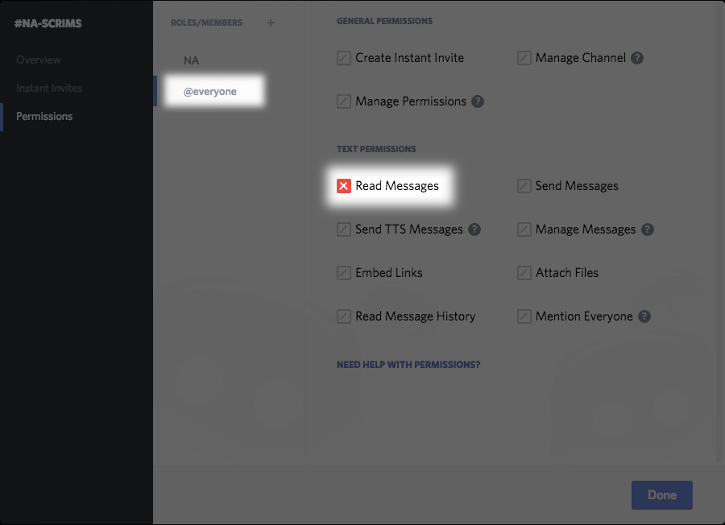
Task: Open the Instant Invites tab
Action: point(49,88)
